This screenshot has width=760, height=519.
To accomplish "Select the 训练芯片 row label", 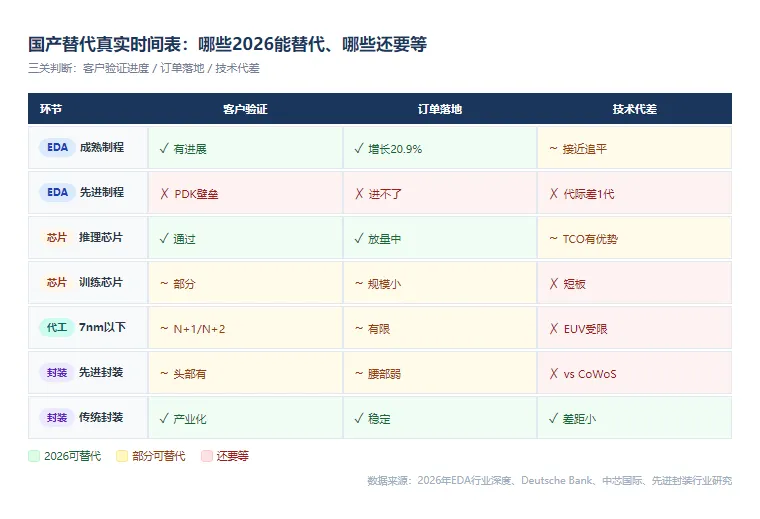I will coord(101,283).
